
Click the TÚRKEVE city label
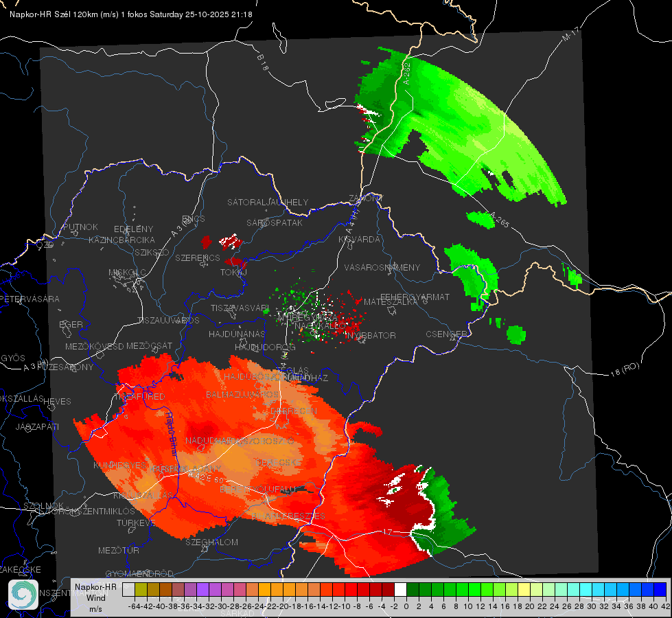pyautogui.click(x=136, y=523)
